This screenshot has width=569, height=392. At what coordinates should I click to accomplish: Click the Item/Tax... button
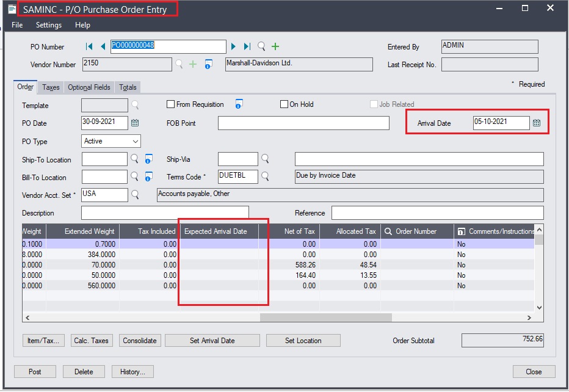click(x=43, y=341)
